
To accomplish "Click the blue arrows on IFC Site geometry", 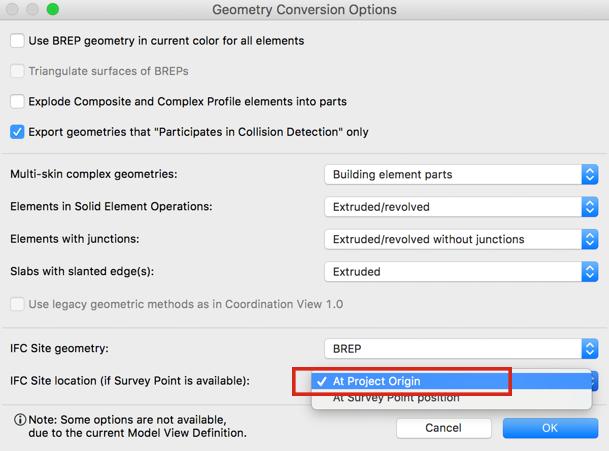I will pos(590,348).
